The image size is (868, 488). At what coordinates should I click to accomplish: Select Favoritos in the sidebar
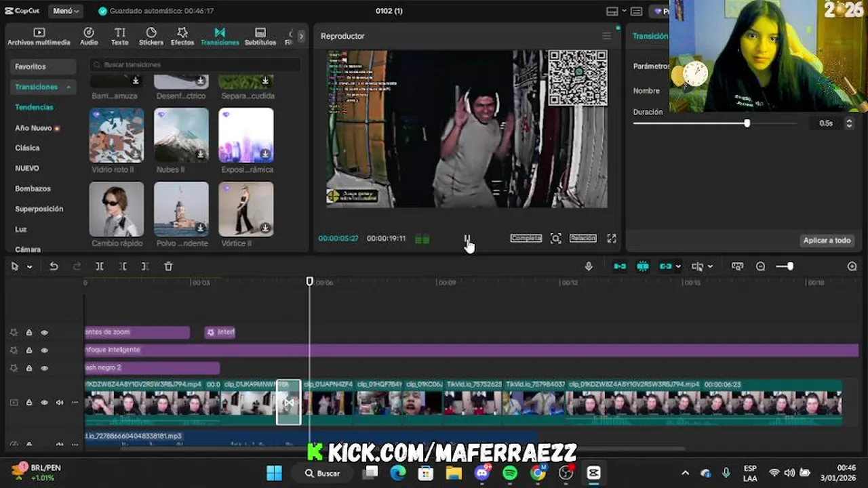43,66
